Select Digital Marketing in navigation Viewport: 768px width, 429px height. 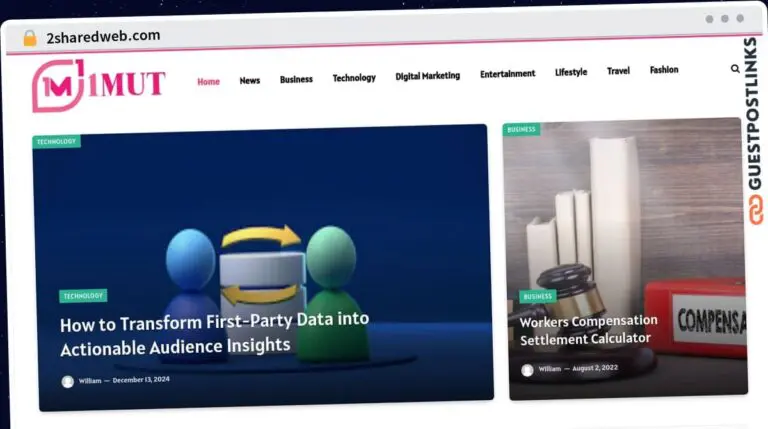pos(427,76)
